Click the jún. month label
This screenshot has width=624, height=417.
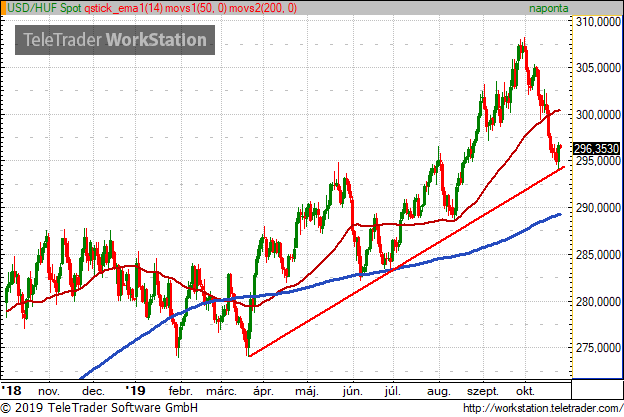point(353,392)
